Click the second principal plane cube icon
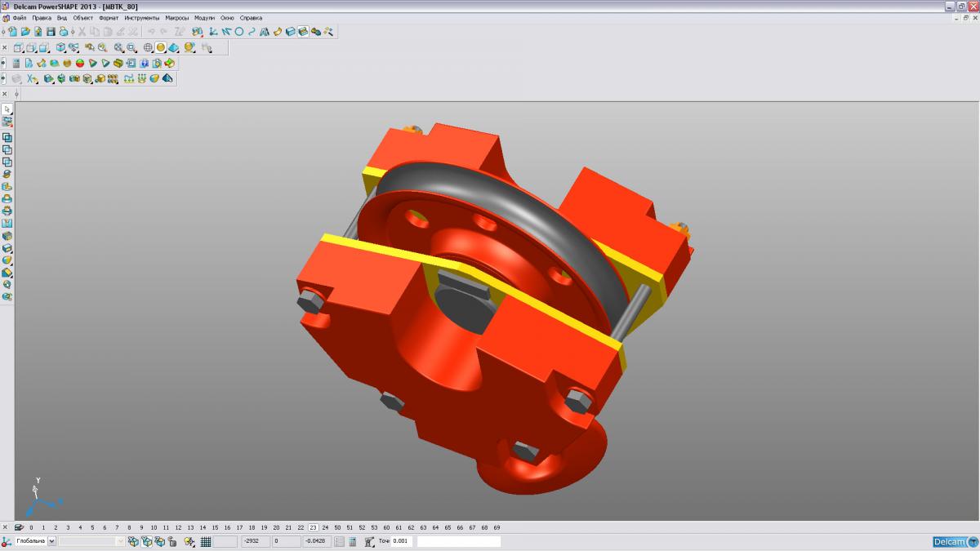This screenshot has width=980, height=551. (145, 541)
